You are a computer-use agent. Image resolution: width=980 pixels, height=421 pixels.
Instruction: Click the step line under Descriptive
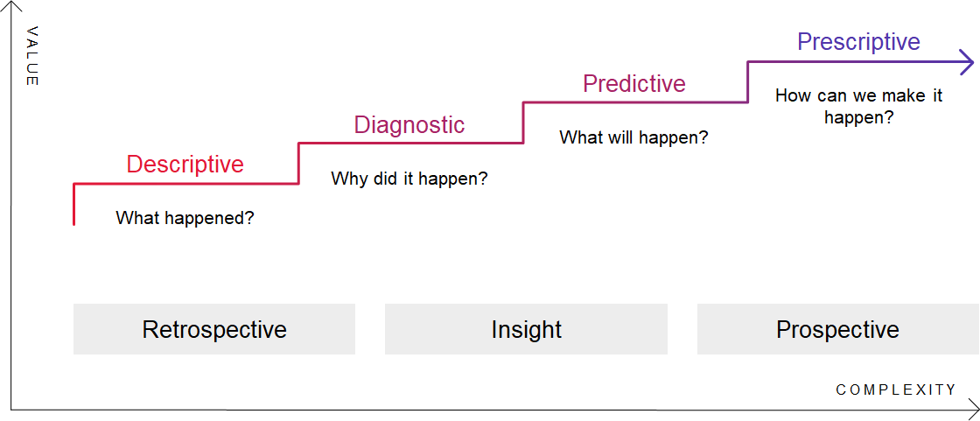point(185,184)
